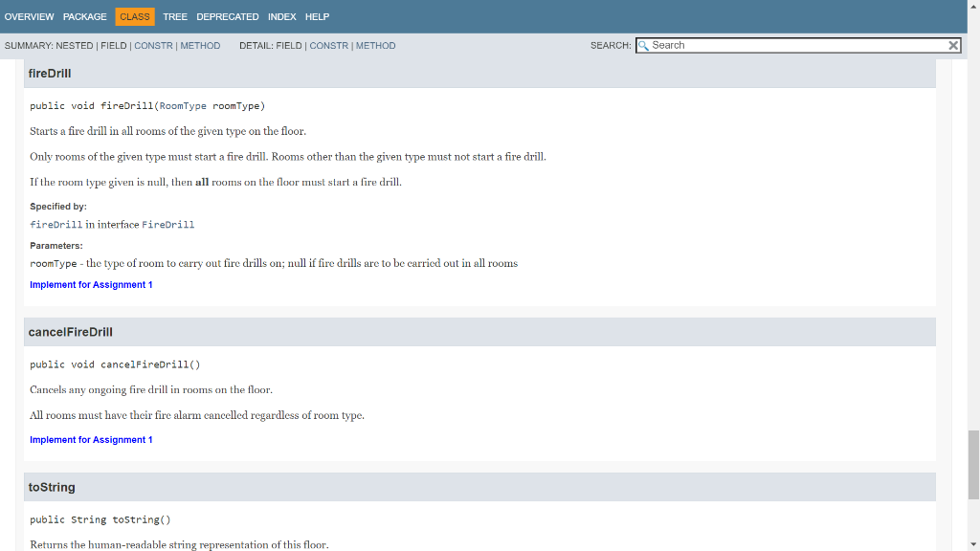Open the TREE hierarchy page
The image size is (980, 551).
click(x=175, y=16)
